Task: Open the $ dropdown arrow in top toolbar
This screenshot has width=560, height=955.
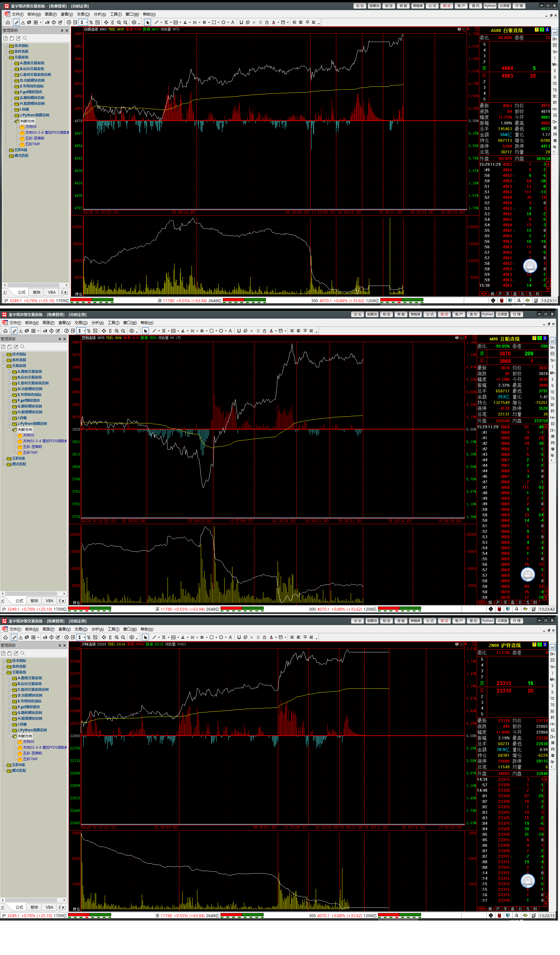Action: (86, 22)
